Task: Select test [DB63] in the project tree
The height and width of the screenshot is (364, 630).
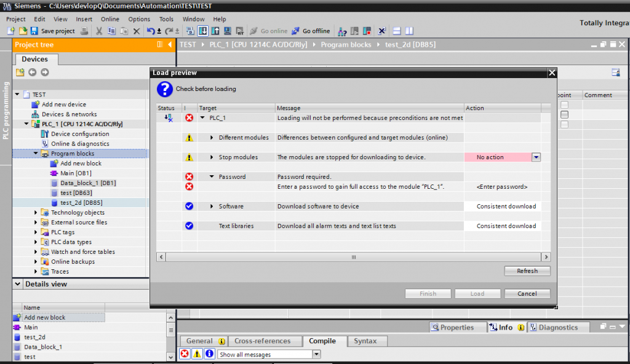Action: [x=76, y=193]
